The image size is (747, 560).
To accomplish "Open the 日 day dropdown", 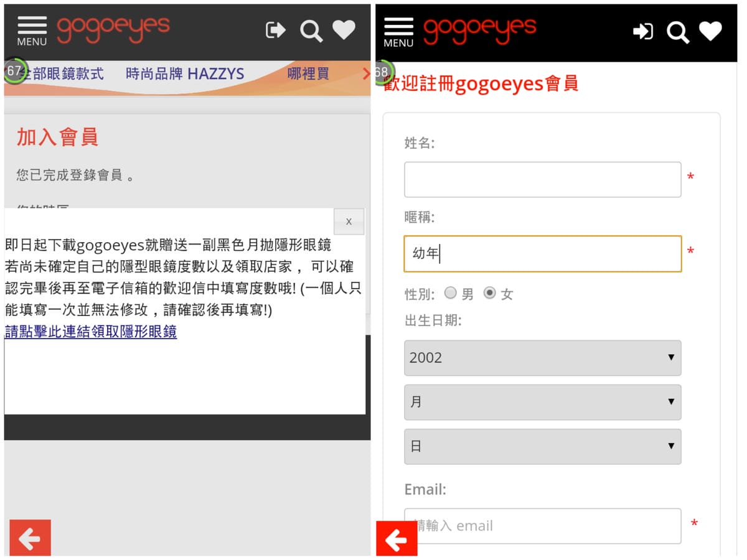I will point(543,446).
